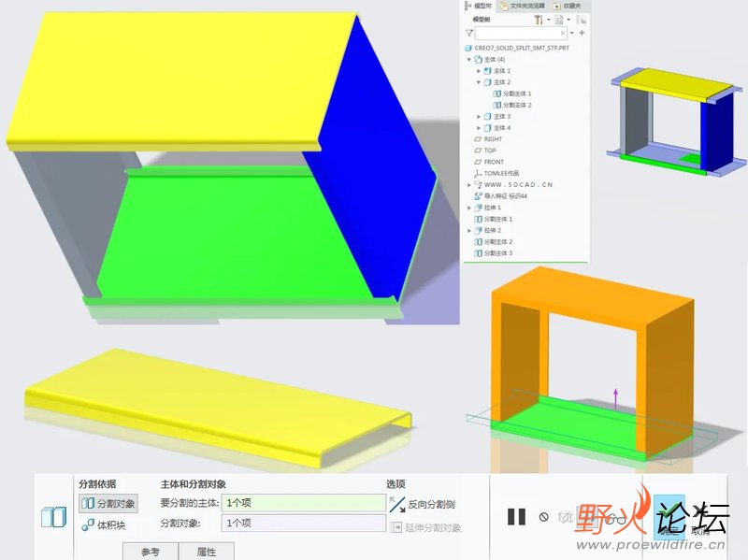748x560 pixels.
Task: Clear the model tree search with X
Action: (563, 33)
